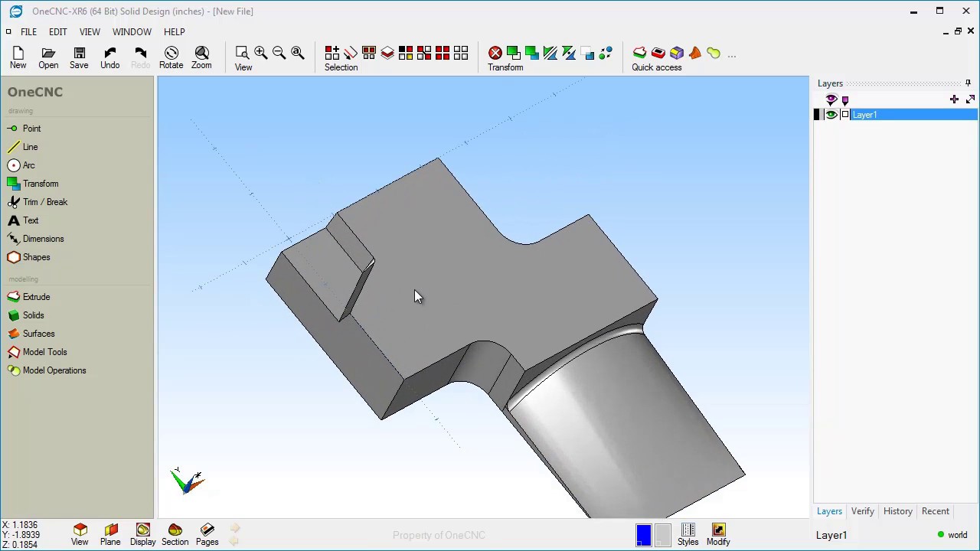Click the Layer1 black color swatch
The image size is (980, 551).
click(817, 115)
